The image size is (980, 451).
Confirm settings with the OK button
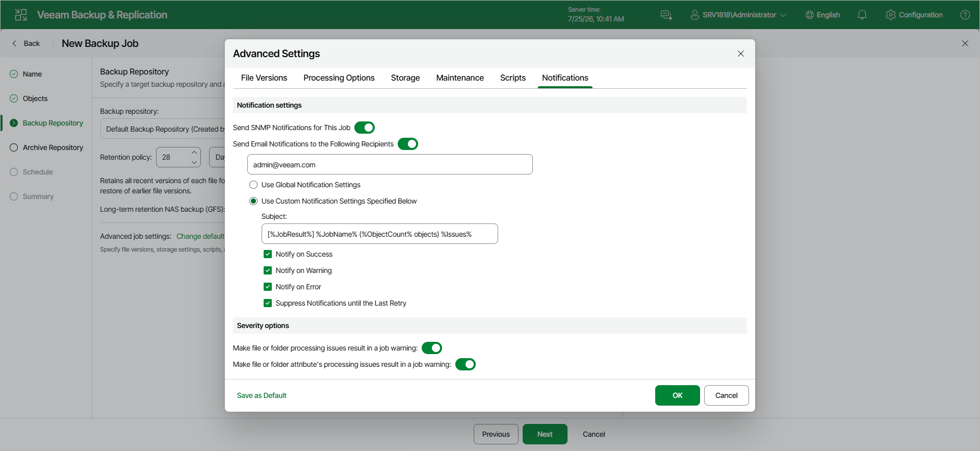677,395
